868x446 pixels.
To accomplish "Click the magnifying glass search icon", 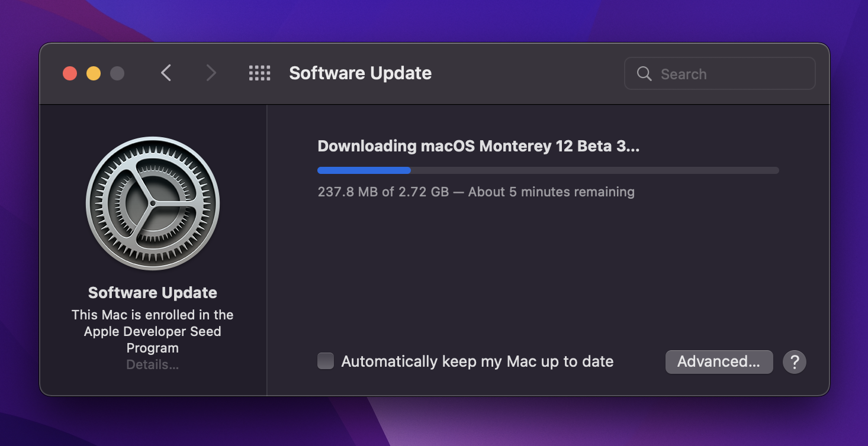I will click(644, 74).
